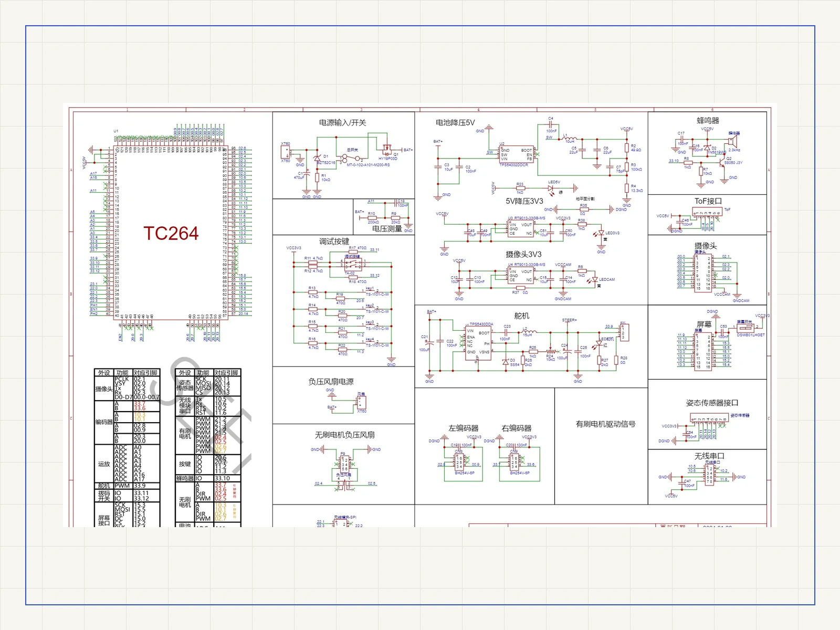Click the 蜂鸣器 block title
The width and height of the screenshot is (840, 630).
click(x=708, y=120)
